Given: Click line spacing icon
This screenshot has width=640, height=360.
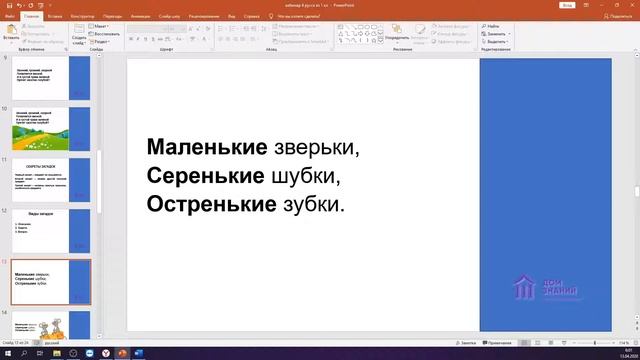Looking at the screenshot, I should pos(264,29).
